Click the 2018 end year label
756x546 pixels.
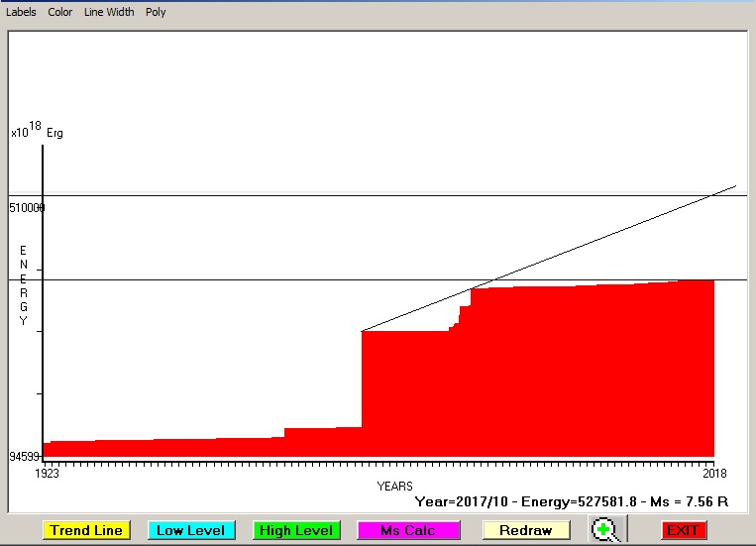click(712, 474)
